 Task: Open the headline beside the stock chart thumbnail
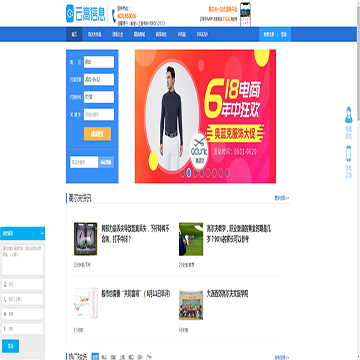pyautogui.click(x=136, y=294)
